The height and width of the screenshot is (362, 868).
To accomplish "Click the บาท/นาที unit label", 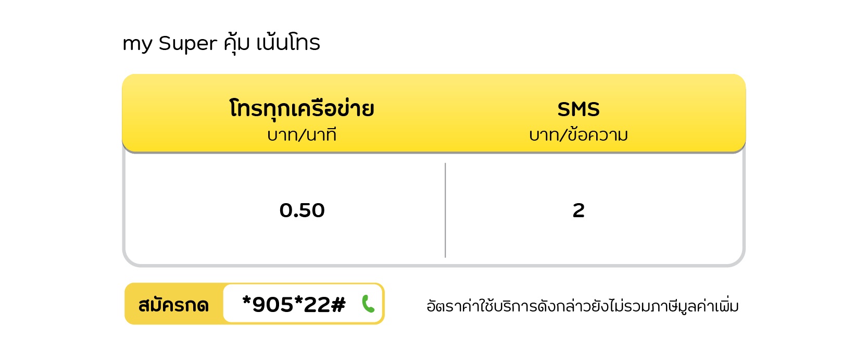I will pos(301,135).
